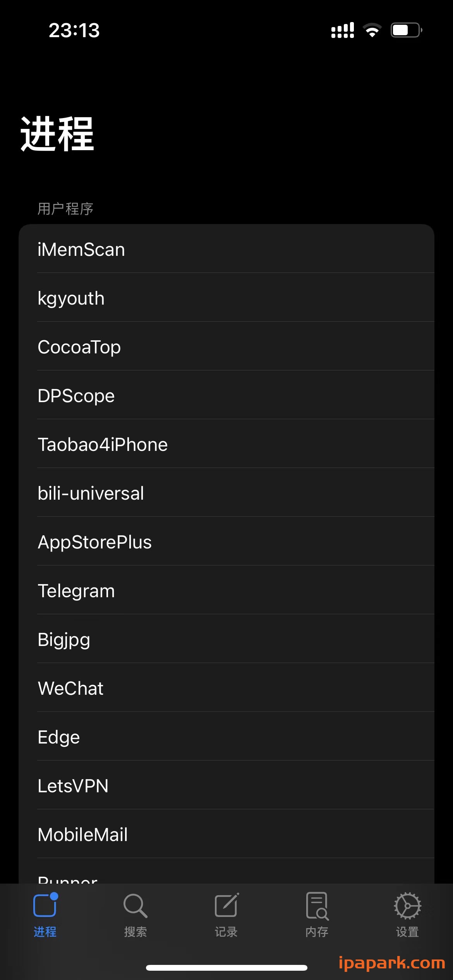Tap the cellular signal icon
Screen dimensions: 453x980
click(343, 30)
